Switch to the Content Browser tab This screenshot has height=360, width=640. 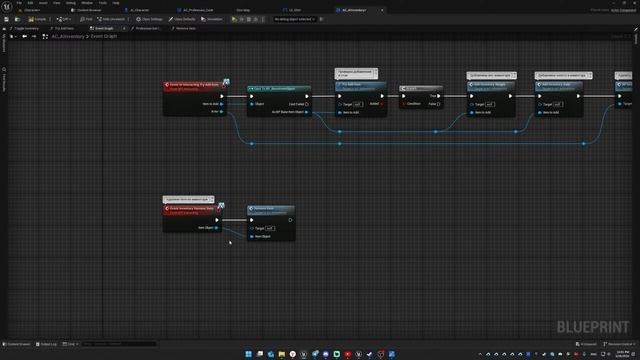tap(87, 10)
